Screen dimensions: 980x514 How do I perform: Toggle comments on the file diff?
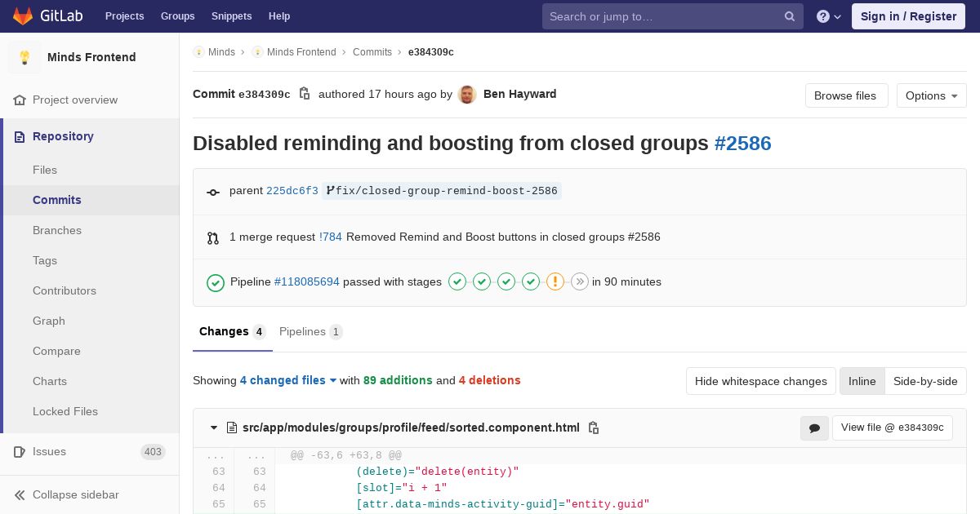814,428
